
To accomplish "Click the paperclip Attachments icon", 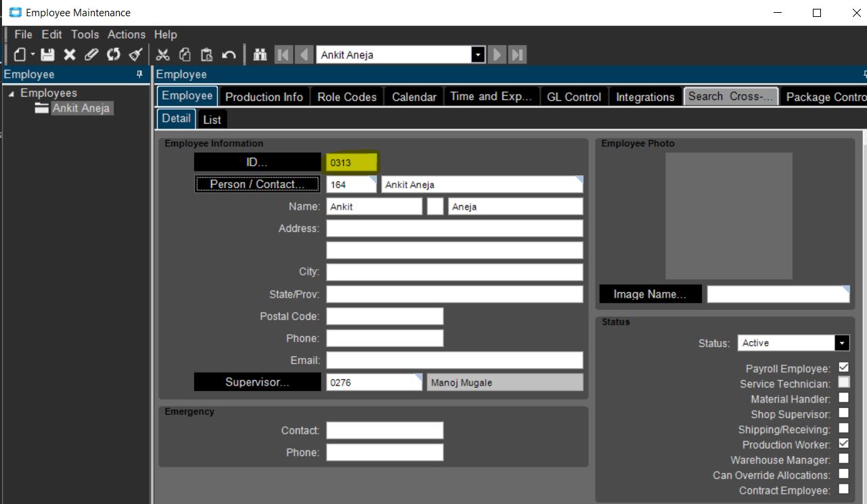I will (x=91, y=55).
